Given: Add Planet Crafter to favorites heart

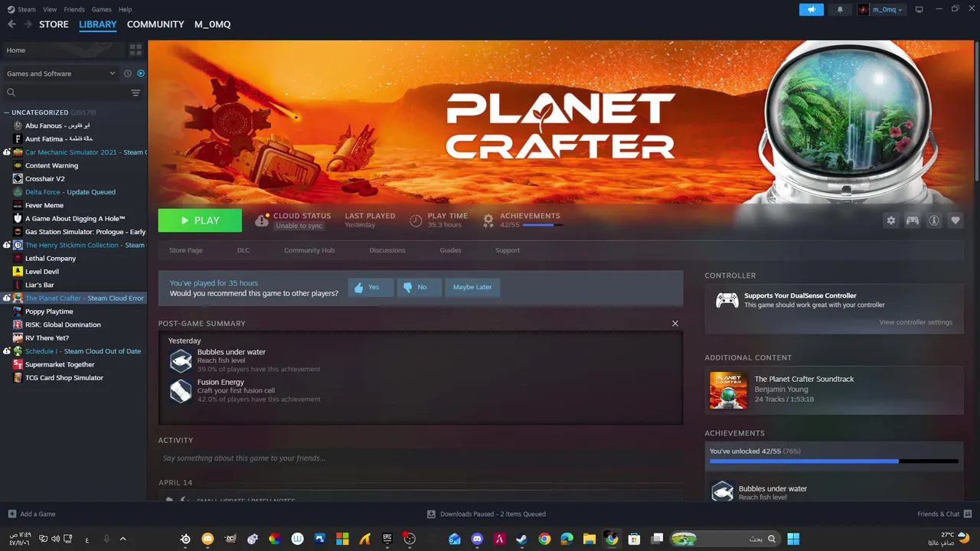Looking at the screenshot, I should coord(955,220).
